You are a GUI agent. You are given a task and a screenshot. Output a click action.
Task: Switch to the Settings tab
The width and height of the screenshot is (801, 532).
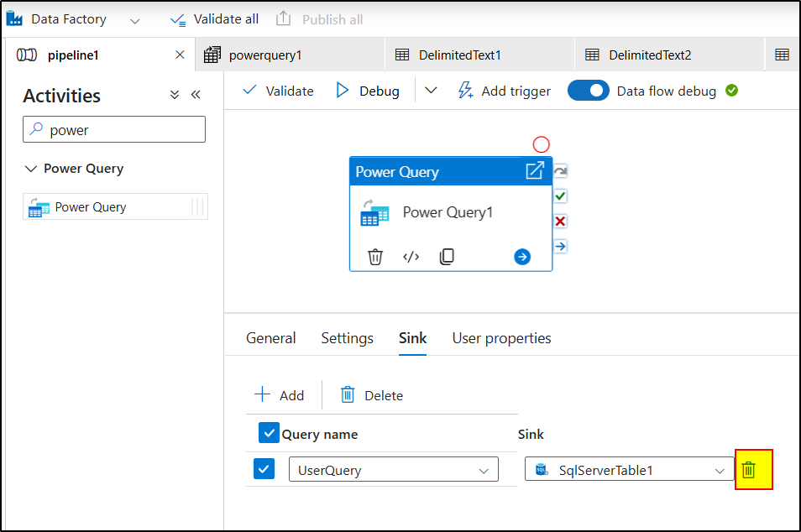[x=347, y=337]
